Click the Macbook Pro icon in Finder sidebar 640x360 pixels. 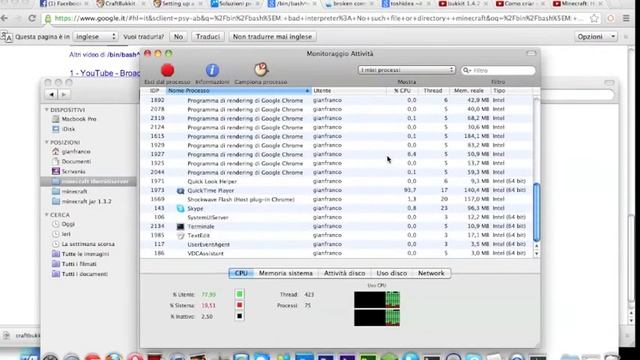(56, 119)
